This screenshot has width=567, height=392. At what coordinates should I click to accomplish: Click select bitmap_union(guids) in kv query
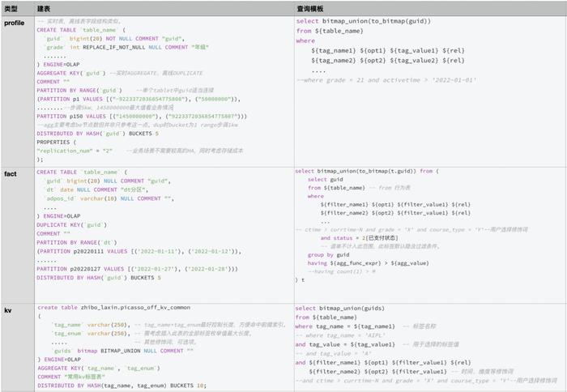(x=340, y=309)
